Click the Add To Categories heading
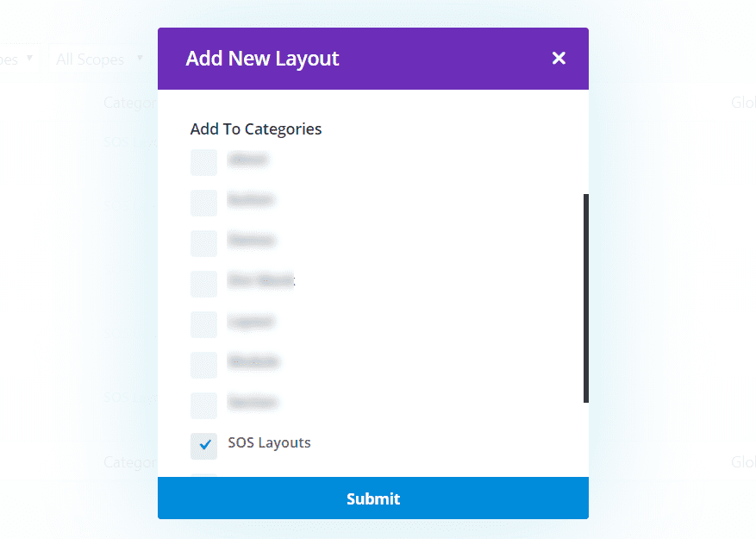This screenshot has height=539, width=756. coord(255,129)
